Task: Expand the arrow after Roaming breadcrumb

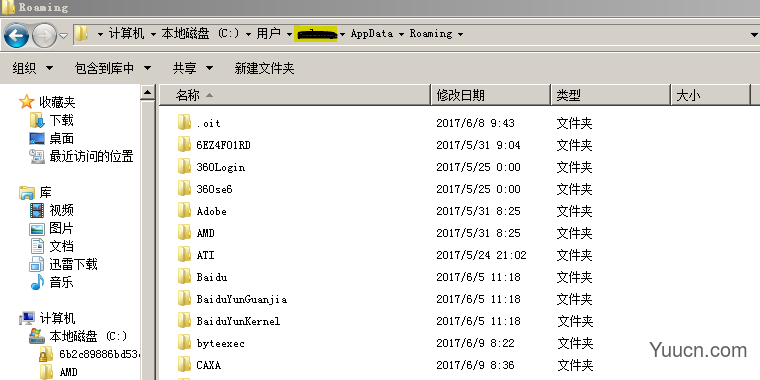Action: (x=460, y=34)
